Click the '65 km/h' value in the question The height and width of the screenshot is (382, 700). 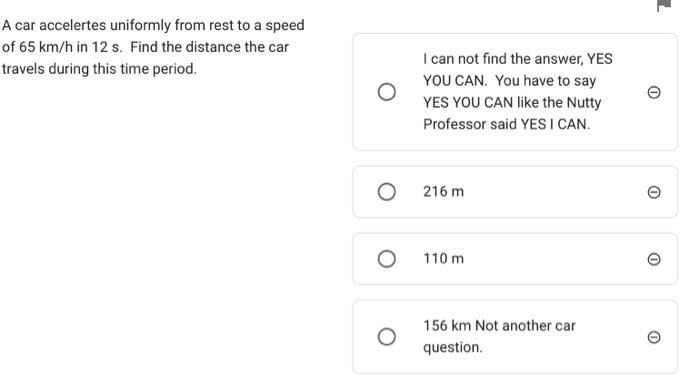(46, 47)
